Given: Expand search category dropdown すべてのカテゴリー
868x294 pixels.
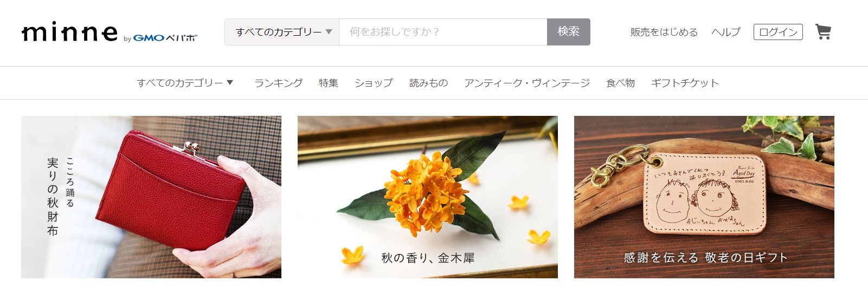Looking at the screenshot, I should point(282,32).
